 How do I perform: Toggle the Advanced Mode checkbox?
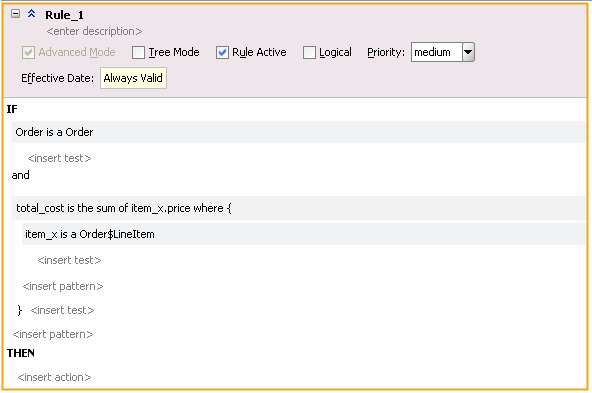coord(28,52)
